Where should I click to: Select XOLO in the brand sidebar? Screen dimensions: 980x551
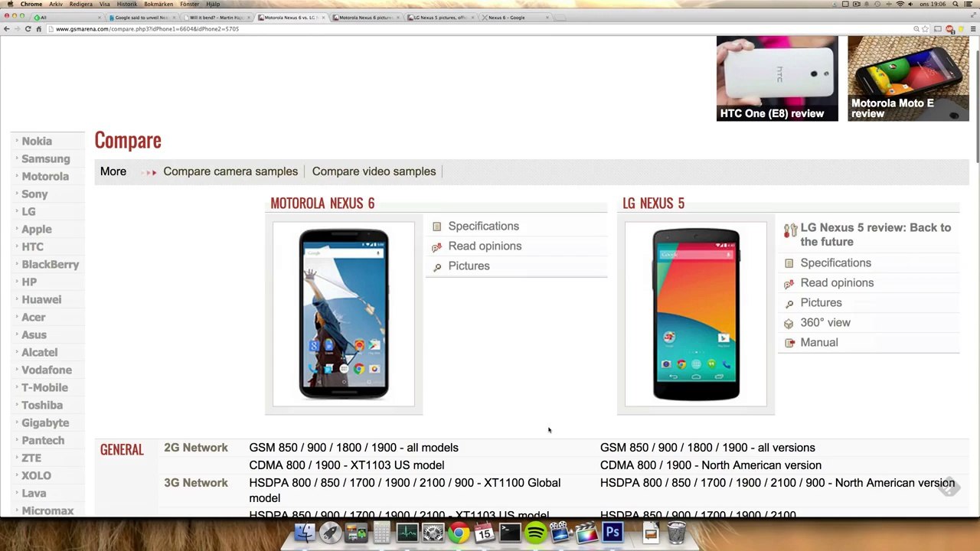pyautogui.click(x=36, y=476)
